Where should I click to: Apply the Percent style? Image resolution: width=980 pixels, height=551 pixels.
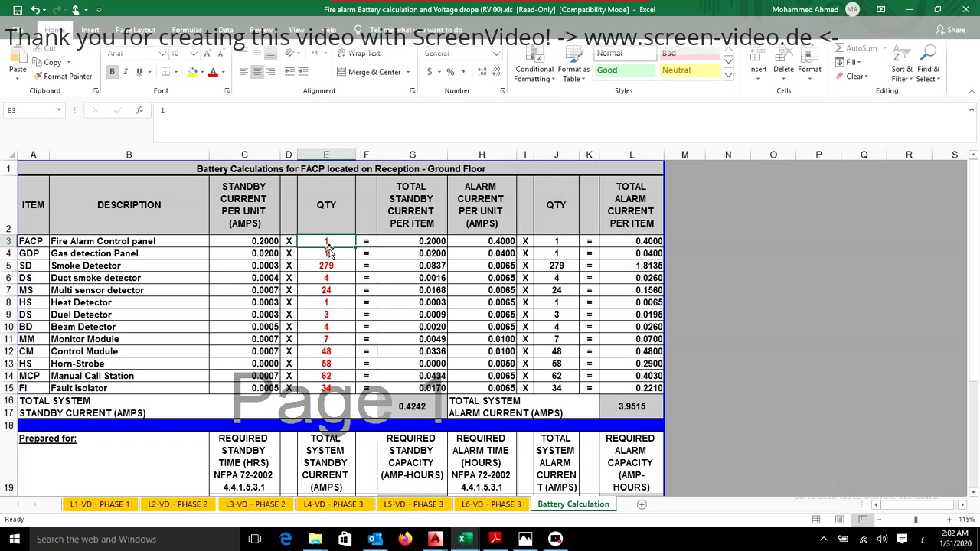[x=450, y=72]
